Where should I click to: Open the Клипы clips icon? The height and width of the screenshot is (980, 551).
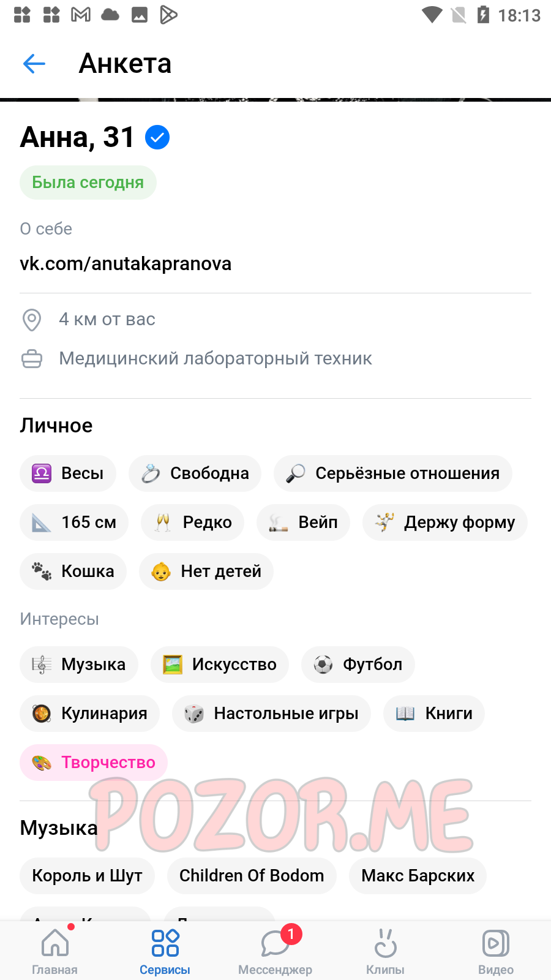point(385,951)
